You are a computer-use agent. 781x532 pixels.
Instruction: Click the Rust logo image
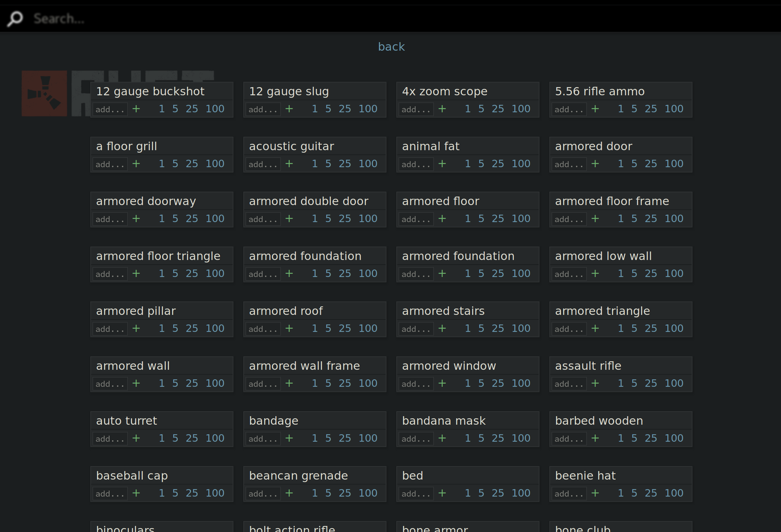(x=44, y=93)
